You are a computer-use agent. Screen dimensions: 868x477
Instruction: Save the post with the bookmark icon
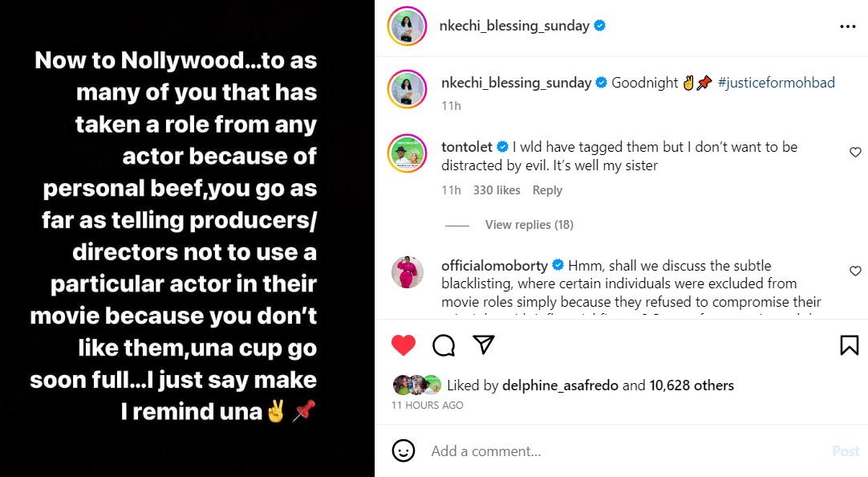[849, 345]
